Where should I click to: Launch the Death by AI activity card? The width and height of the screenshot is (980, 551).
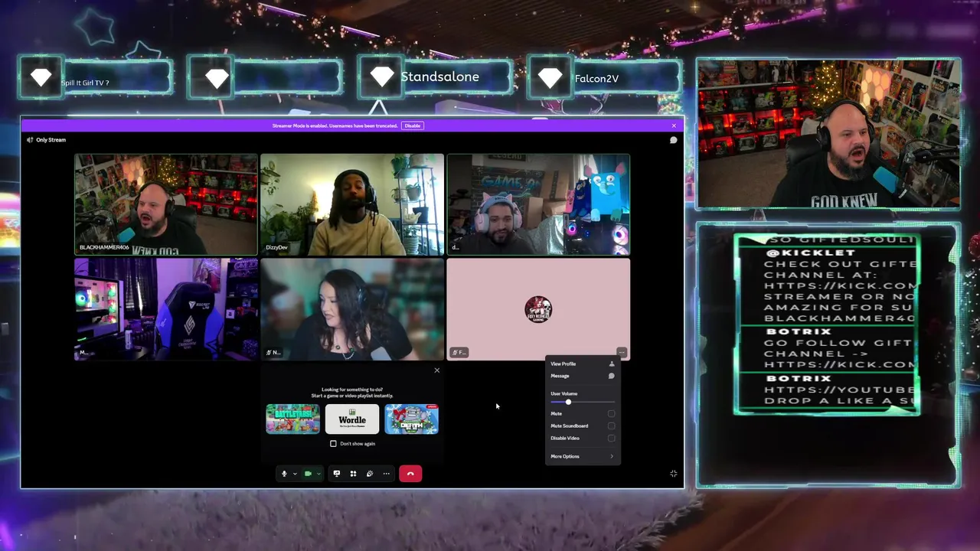(x=412, y=419)
